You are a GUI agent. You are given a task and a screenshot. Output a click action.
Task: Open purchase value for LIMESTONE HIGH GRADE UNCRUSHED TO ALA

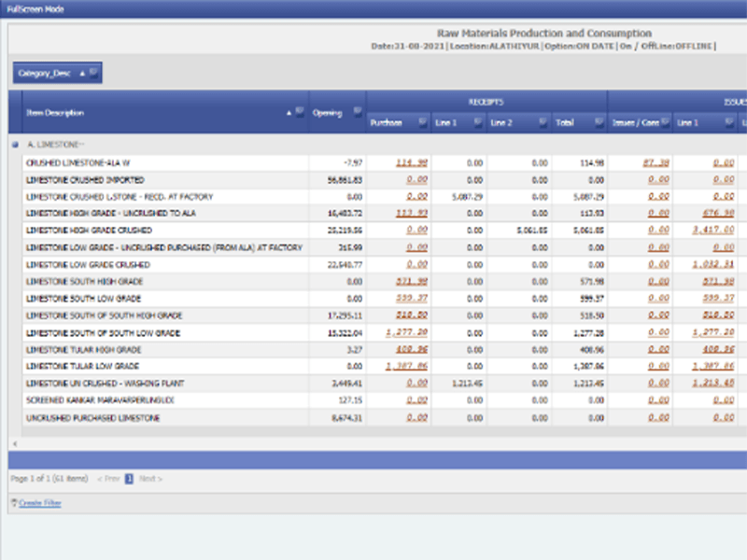(412, 213)
